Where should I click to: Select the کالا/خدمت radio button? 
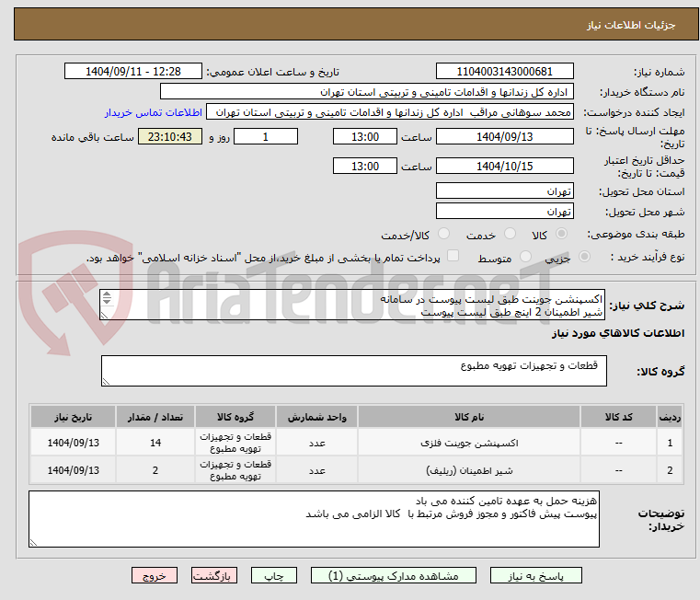point(443,234)
